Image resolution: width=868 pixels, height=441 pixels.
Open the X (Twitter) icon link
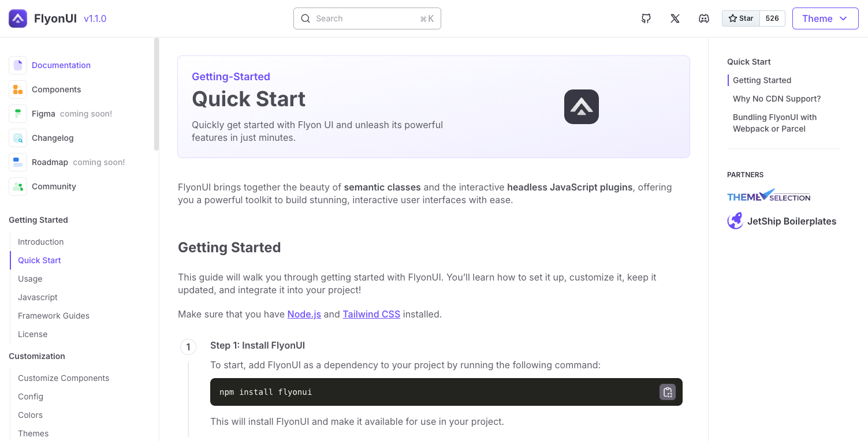pyautogui.click(x=675, y=18)
